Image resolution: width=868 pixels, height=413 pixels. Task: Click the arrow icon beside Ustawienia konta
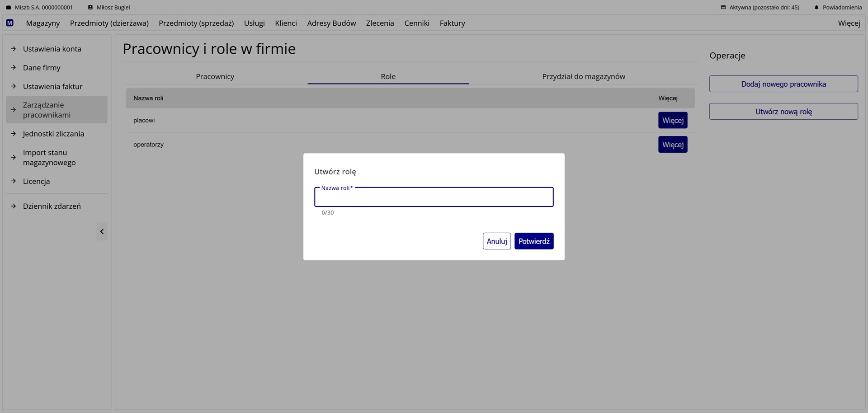(14, 49)
